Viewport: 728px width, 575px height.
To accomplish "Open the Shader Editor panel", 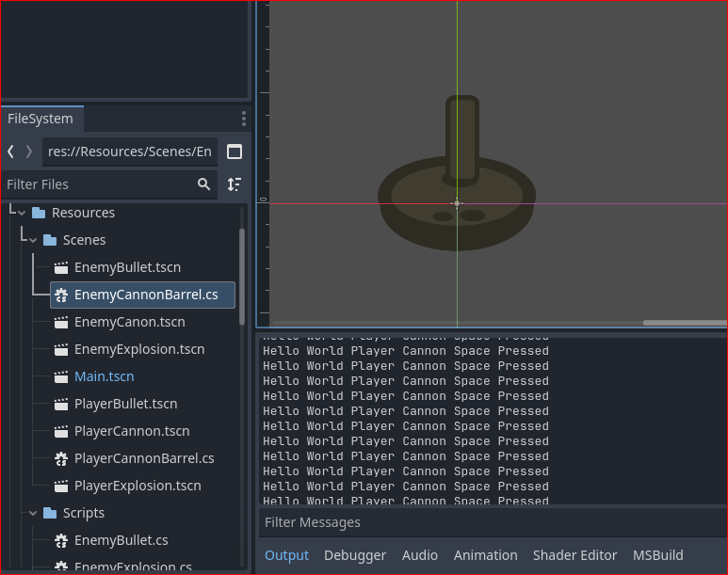I will click(x=574, y=555).
